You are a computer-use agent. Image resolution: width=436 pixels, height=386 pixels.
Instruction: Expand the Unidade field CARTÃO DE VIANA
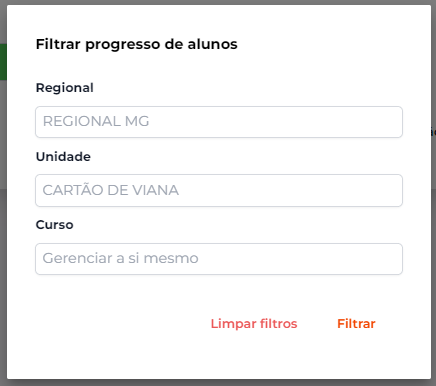[219, 190]
